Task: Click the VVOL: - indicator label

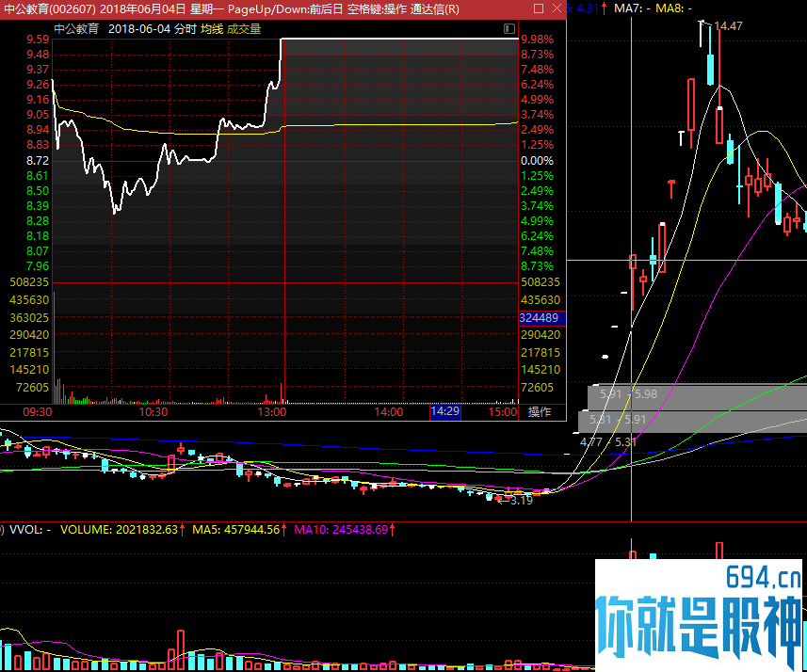Action: pyautogui.click(x=30, y=530)
